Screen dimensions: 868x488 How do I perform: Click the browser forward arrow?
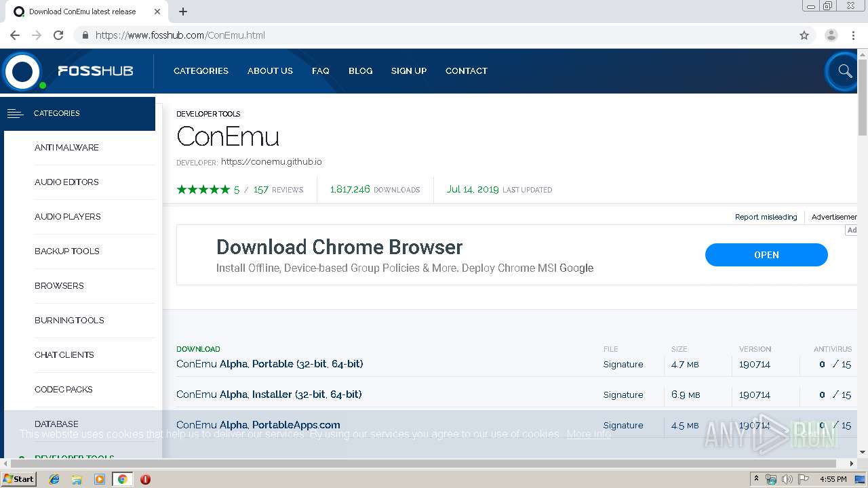pos(37,35)
